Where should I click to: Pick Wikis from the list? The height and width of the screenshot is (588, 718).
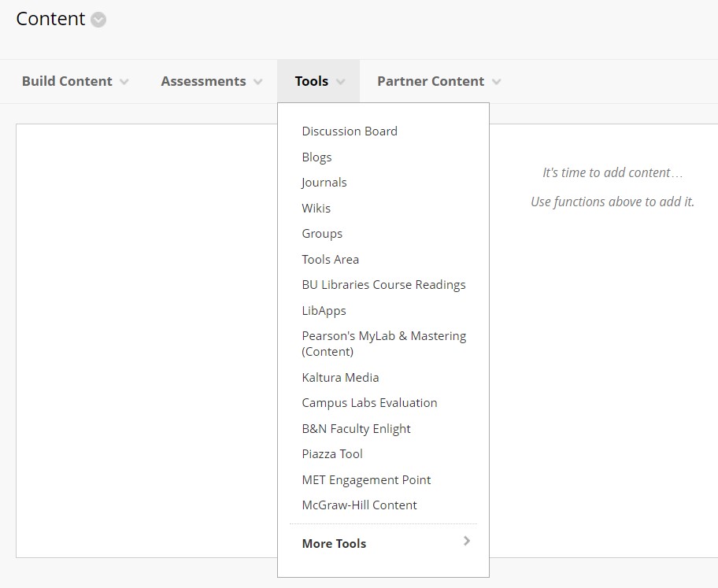coord(316,208)
